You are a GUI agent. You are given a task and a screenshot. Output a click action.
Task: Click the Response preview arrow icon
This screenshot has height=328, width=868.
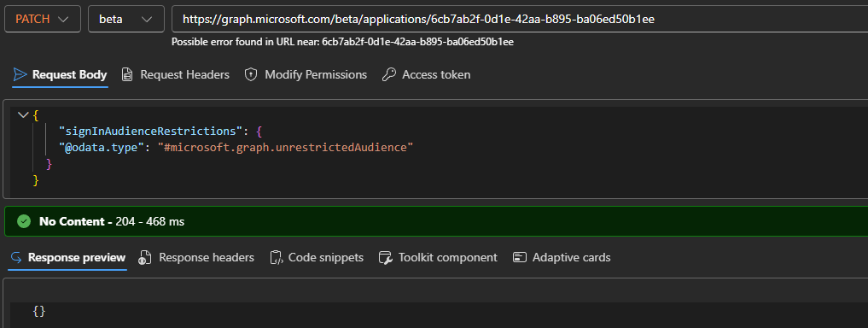(15, 258)
